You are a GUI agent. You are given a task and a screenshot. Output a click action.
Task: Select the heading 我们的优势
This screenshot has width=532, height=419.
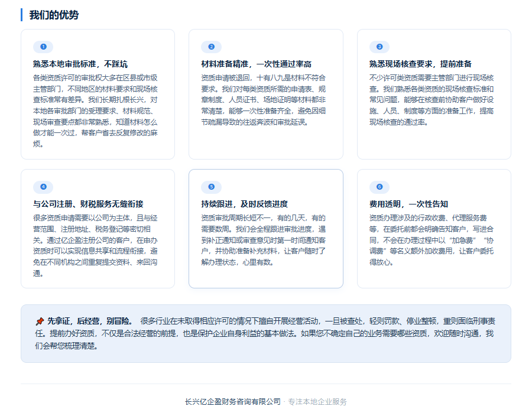coord(54,15)
